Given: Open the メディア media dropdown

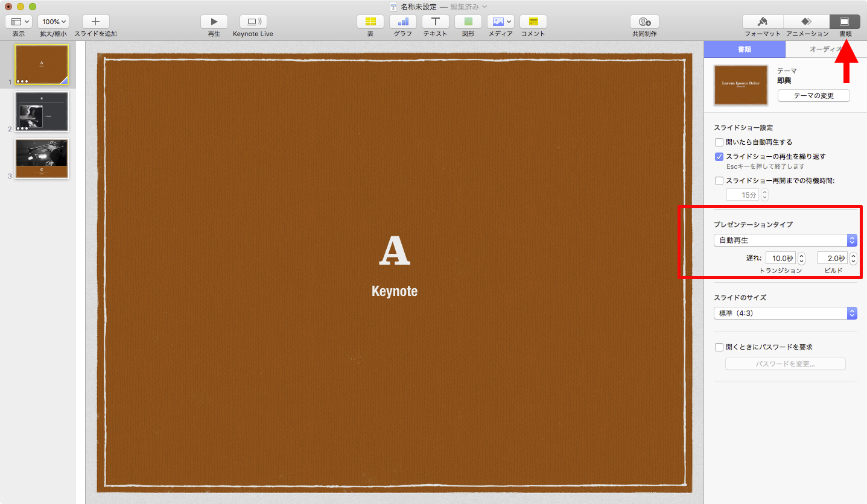Looking at the screenshot, I should (501, 22).
